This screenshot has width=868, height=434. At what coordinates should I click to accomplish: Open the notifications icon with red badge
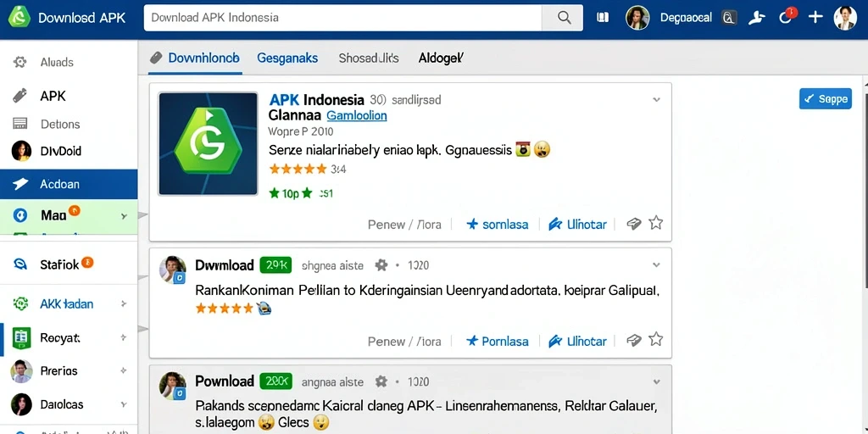[787, 16]
